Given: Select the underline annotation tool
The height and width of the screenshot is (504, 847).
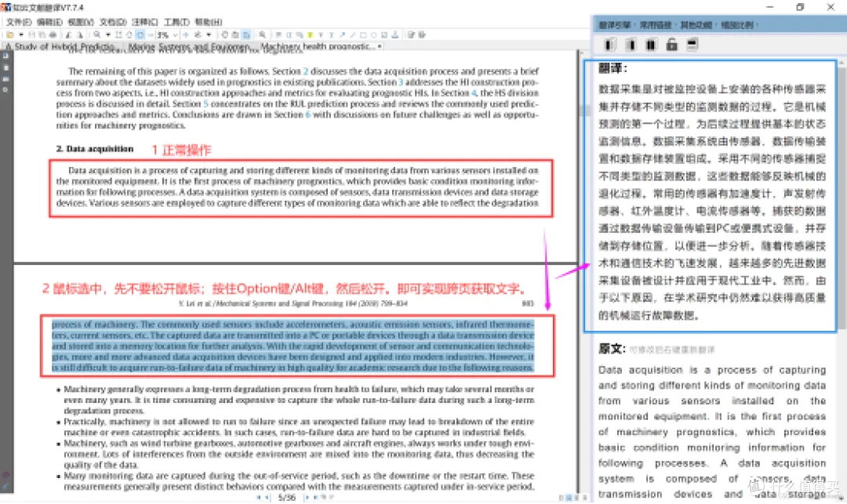Looking at the screenshot, I should click(330, 34).
